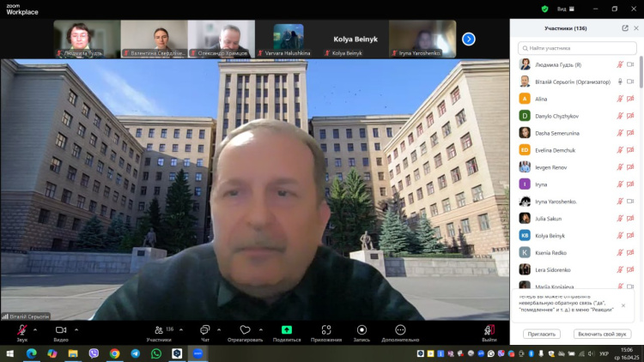Open the Chat (Чат) panel icon
Screen dimensions: 644x362
pyautogui.click(x=204, y=330)
